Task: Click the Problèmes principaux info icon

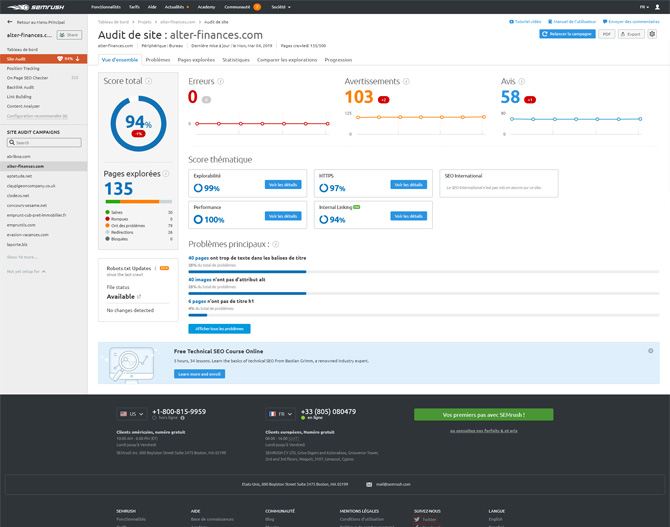Action: (276, 244)
